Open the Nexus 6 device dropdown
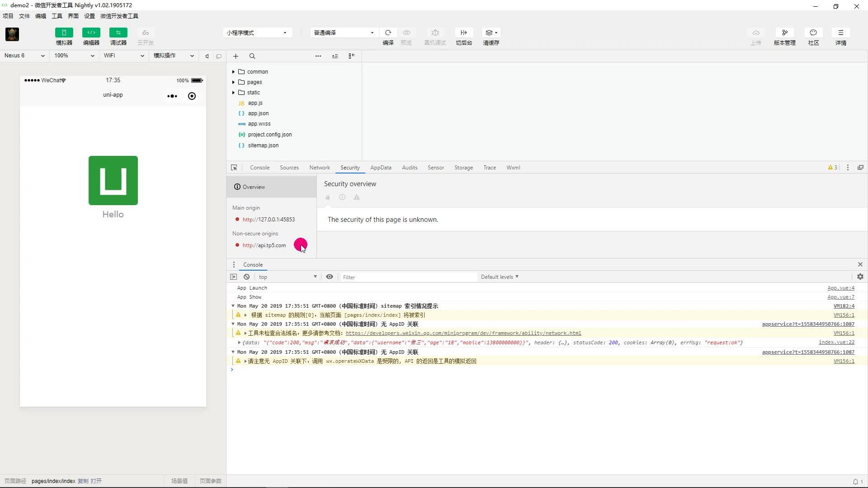Viewport: 868px width, 488px height. click(x=24, y=56)
